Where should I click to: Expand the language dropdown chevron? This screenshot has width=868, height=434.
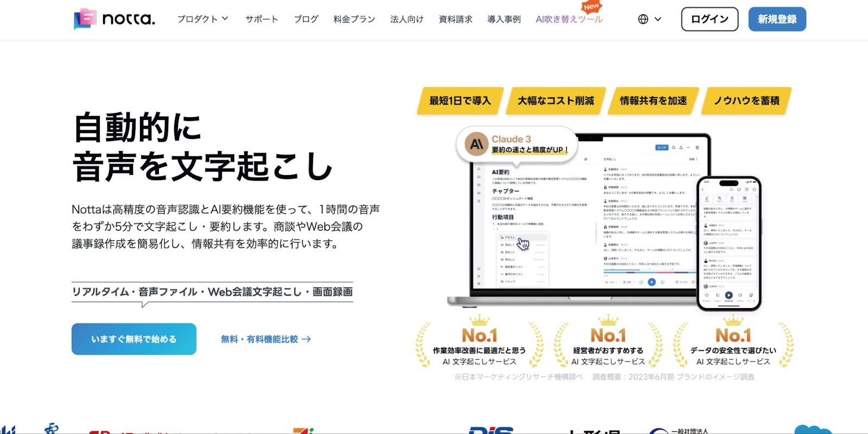click(658, 19)
